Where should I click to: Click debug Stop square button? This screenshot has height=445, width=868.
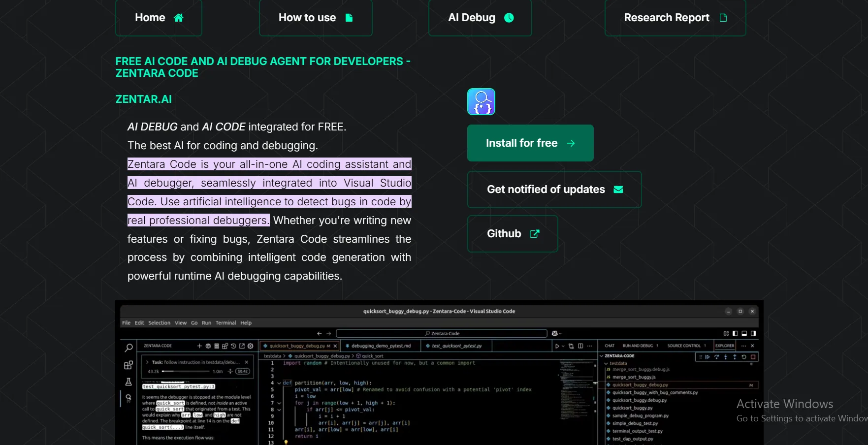(753, 357)
